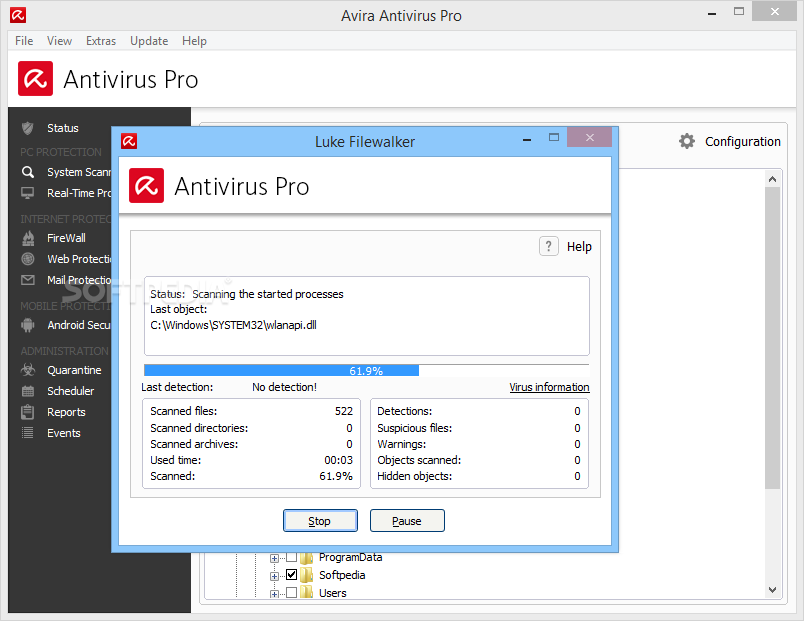The height and width of the screenshot is (621, 804).
Task: Click the vertical scrollbar thumb
Action: point(773,338)
